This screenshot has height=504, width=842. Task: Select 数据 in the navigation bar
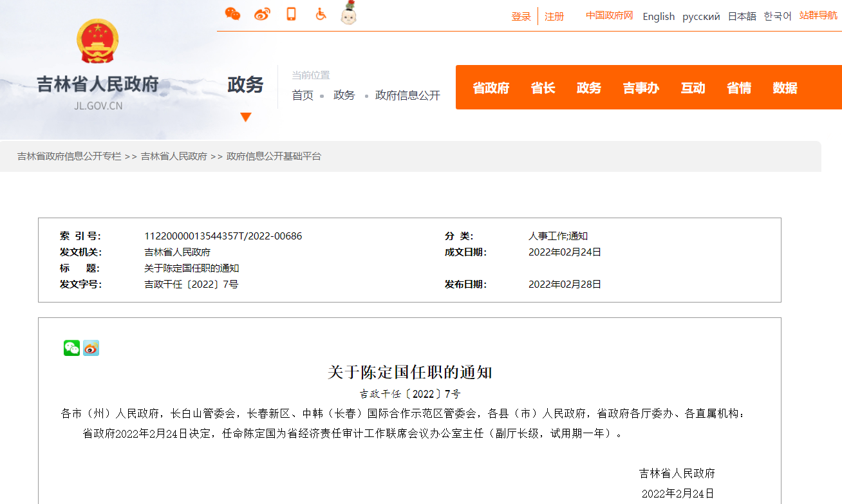click(x=785, y=88)
